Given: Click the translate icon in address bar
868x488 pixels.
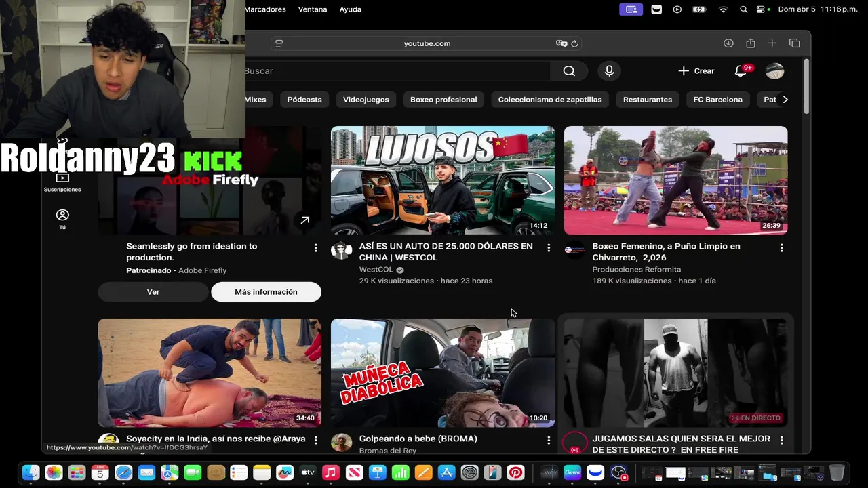Looking at the screenshot, I should point(561,43).
